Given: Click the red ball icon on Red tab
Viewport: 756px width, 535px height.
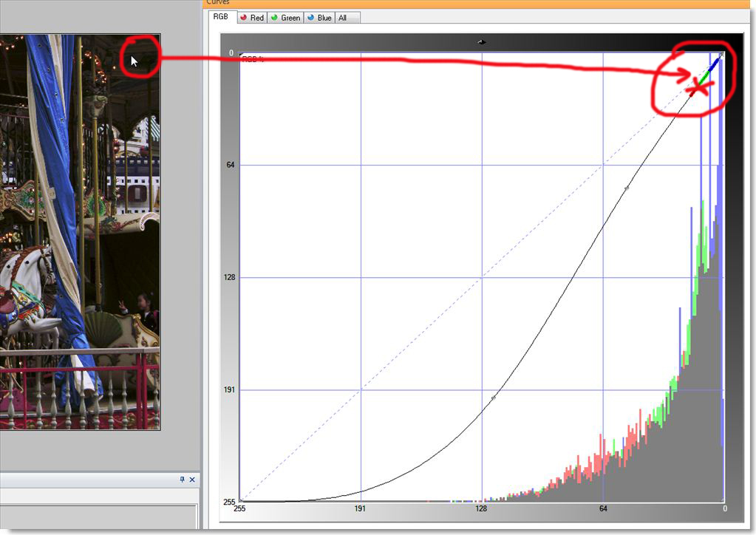Looking at the screenshot, I should click(x=243, y=17).
